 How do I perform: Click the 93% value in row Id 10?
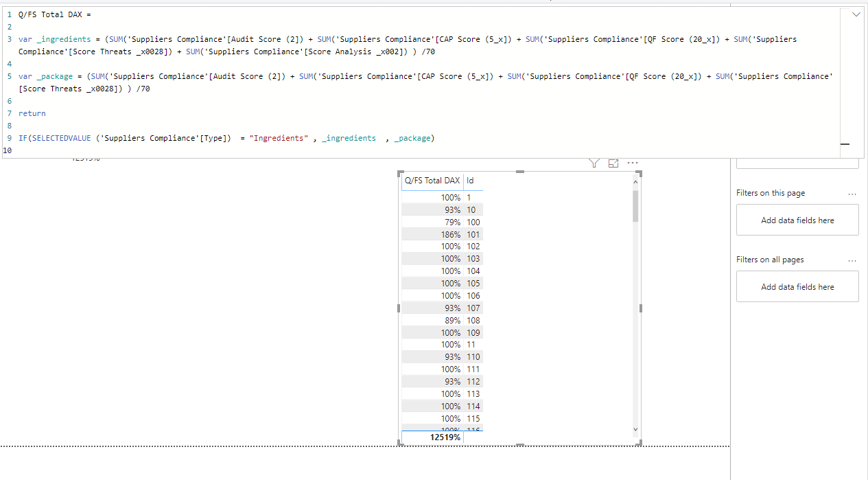point(453,209)
